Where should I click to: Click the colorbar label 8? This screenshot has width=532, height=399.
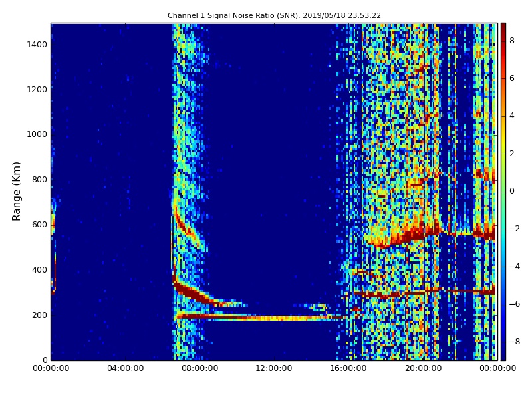(x=512, y=41)
